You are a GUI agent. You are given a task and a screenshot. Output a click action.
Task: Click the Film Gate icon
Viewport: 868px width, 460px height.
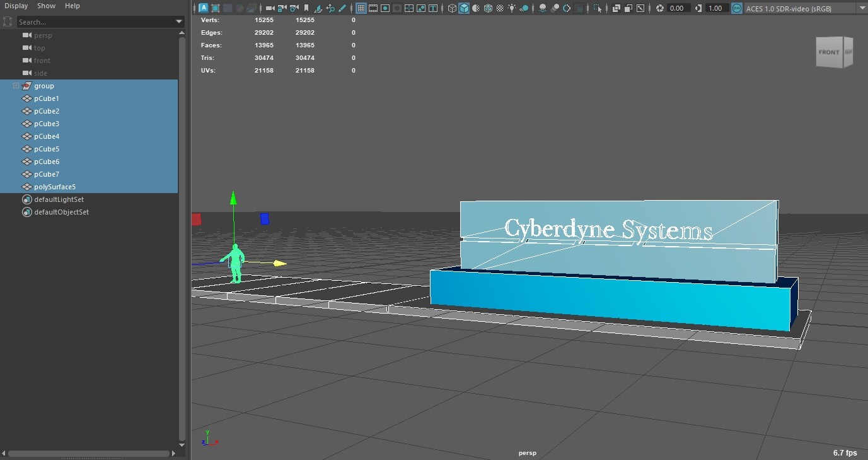tap(373, 8)
